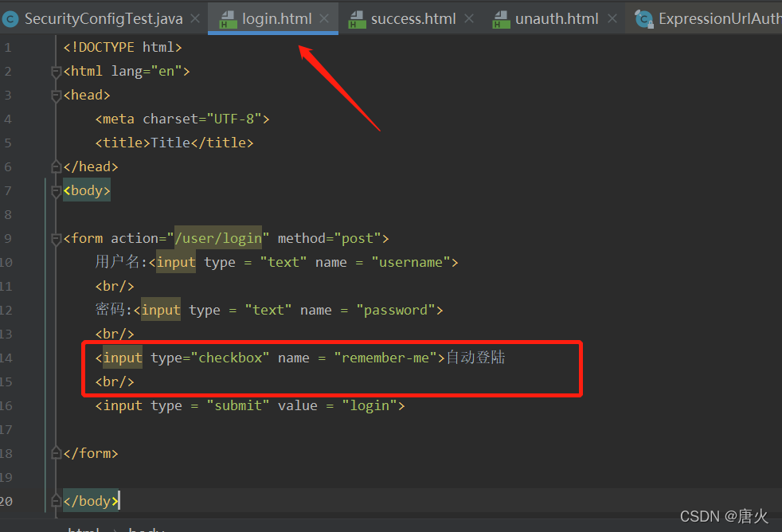Click the class icon on ExpressionUrlAuth tab

click(x=644, y=19)
